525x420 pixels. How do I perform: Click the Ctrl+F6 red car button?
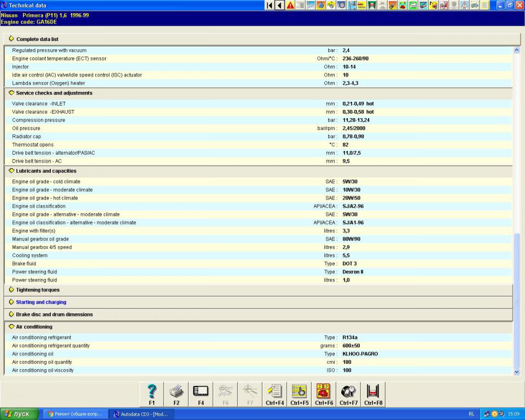tap(324, 394)
